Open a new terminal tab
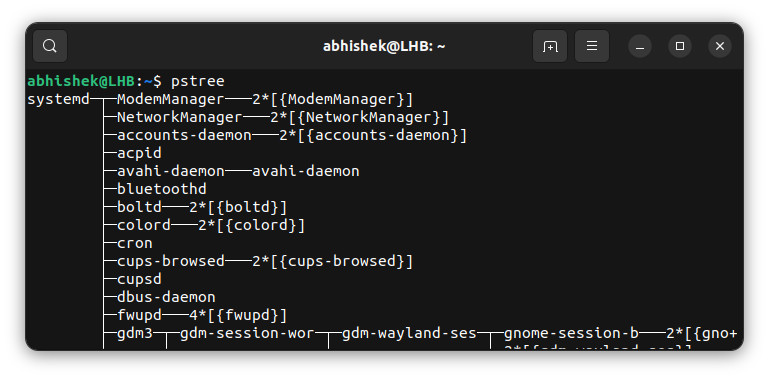Screen dimensions: 769x379 (550, 46)
